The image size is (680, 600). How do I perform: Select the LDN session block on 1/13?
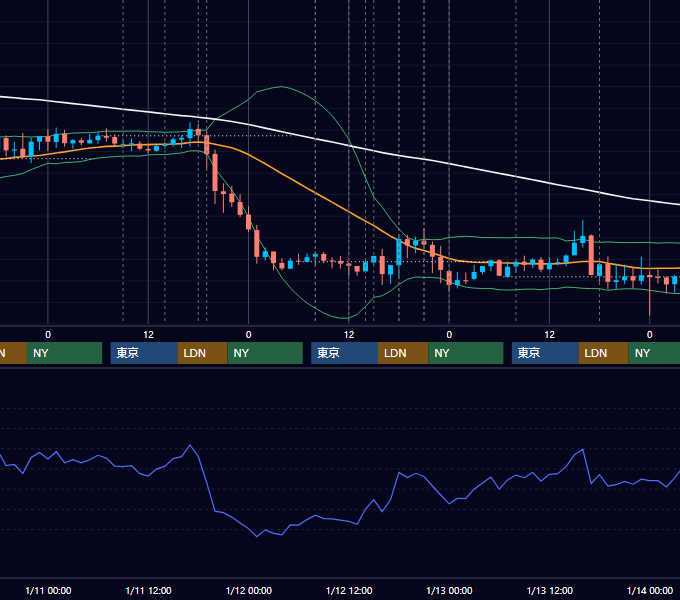pyautogui.click(x=604, y=353)
